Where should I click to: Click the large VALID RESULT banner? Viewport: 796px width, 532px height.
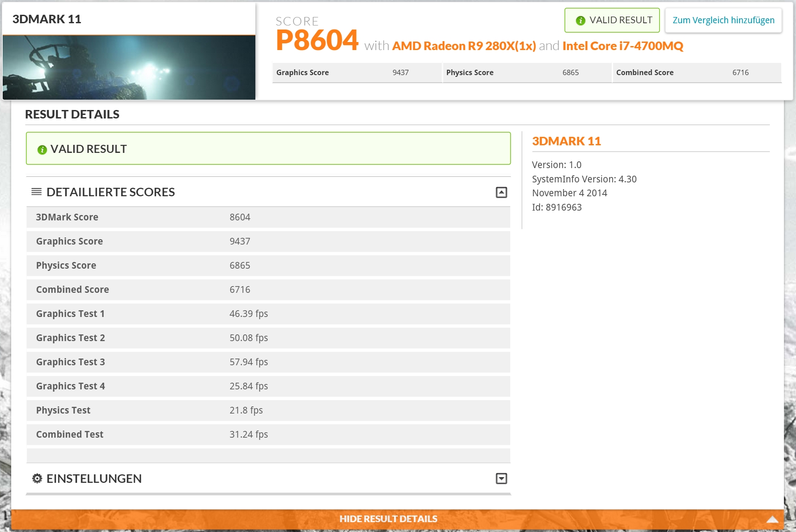click(268, 148)
